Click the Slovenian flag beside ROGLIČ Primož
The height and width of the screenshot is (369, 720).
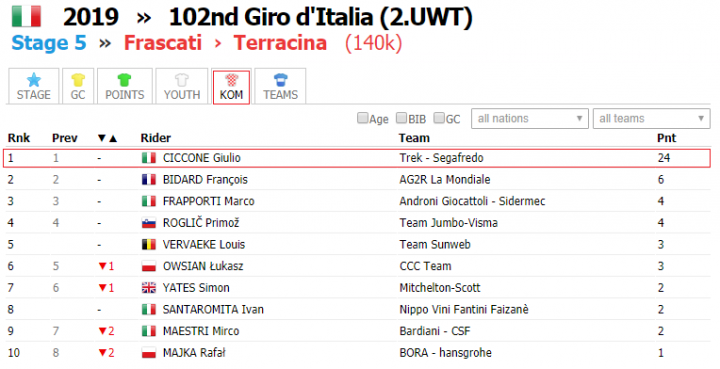[149, 223]
